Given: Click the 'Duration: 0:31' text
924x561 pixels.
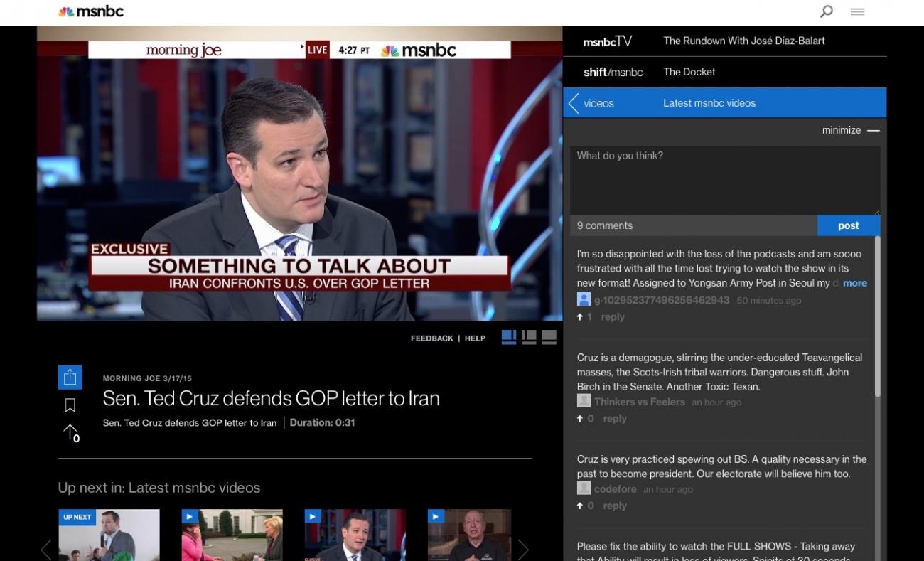Looking at the screenshot, I should (322, 422).
